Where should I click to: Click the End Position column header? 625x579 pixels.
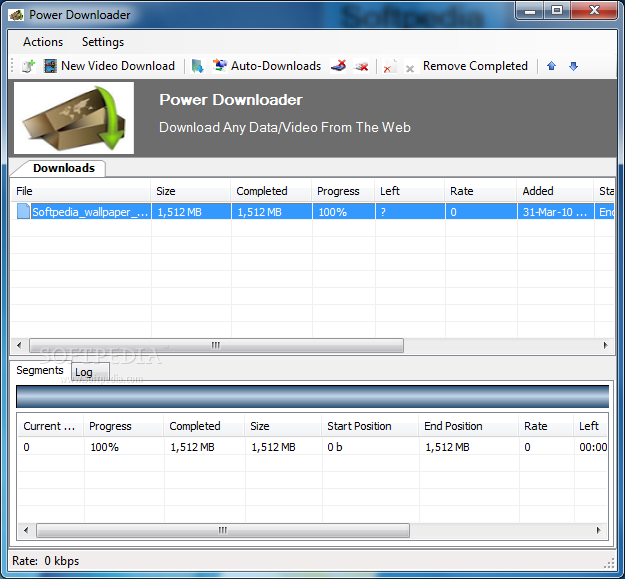(468, 426)
